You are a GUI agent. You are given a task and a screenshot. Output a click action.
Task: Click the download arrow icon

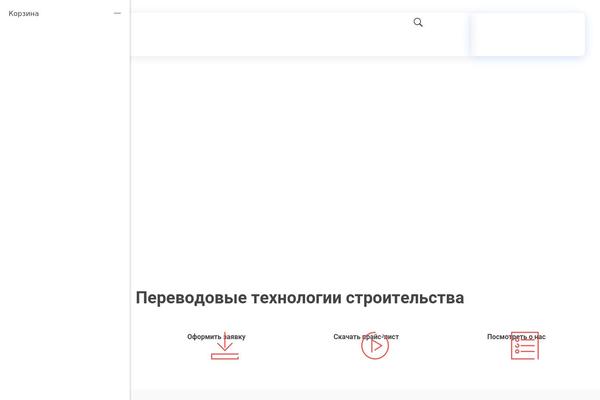225,346
